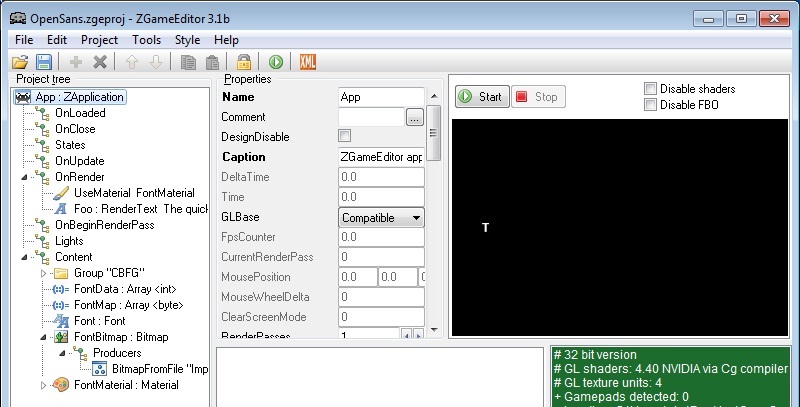This screenshot has height=407, width=800.
Task: Click the Producers list node icon
Action: point(80,352)
